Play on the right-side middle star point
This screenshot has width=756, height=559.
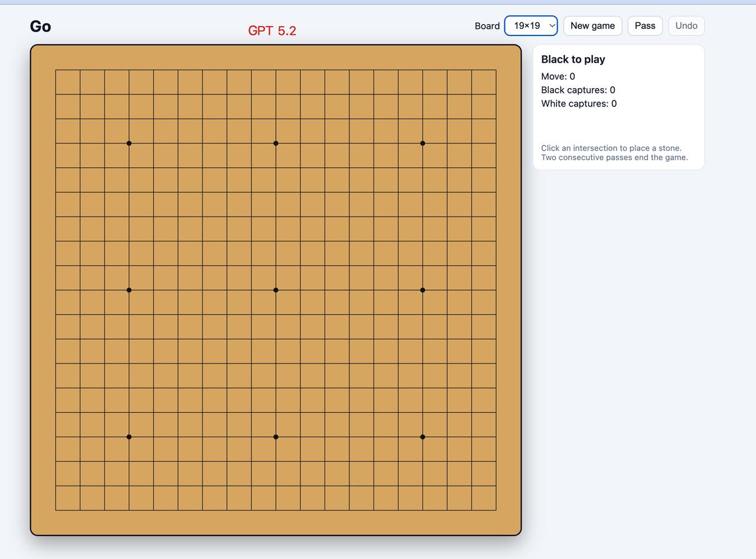pos(422,290)
